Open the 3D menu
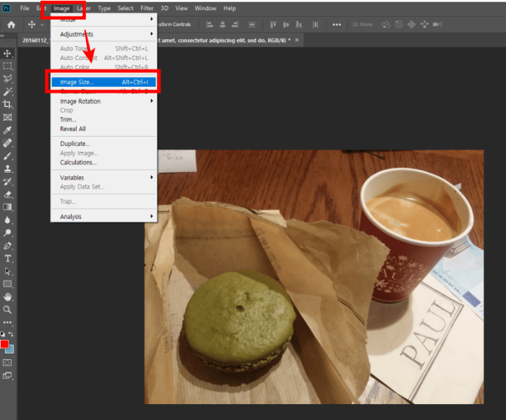Screen dimensions: 506x420 (x=165, y=9)
